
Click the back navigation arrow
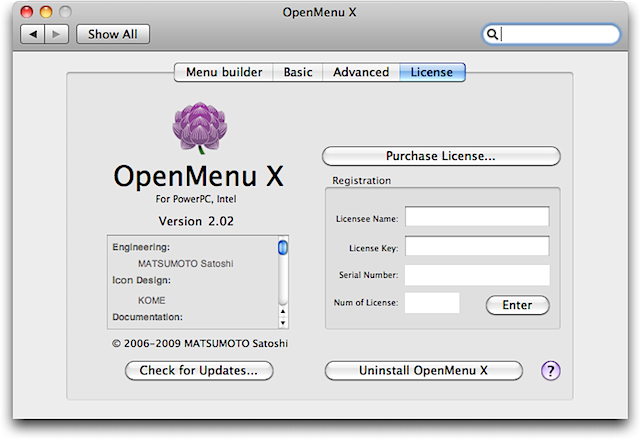33,34
